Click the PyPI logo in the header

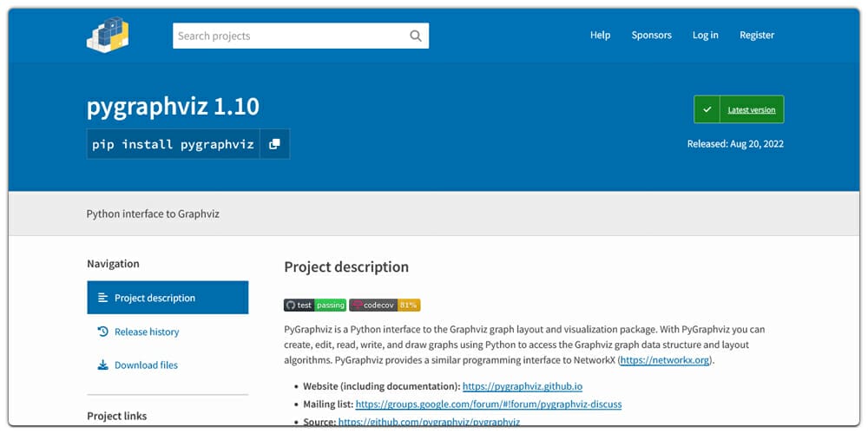108,35
